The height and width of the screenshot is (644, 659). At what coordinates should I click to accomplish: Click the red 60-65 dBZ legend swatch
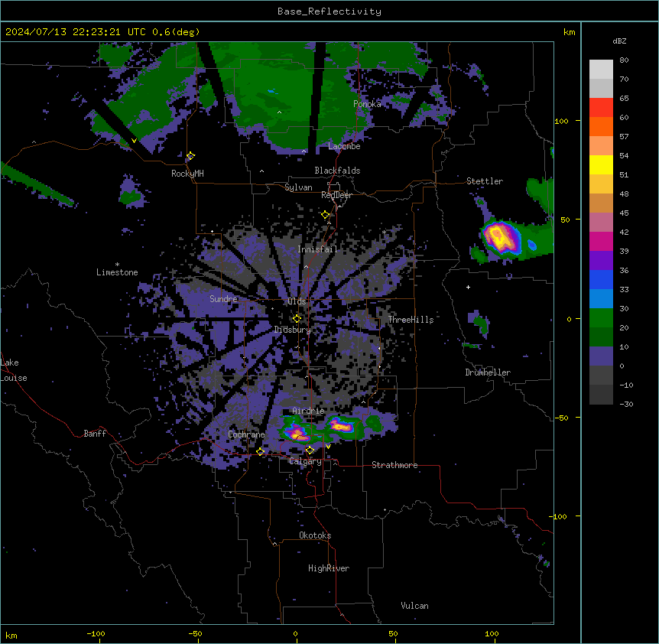601,107
